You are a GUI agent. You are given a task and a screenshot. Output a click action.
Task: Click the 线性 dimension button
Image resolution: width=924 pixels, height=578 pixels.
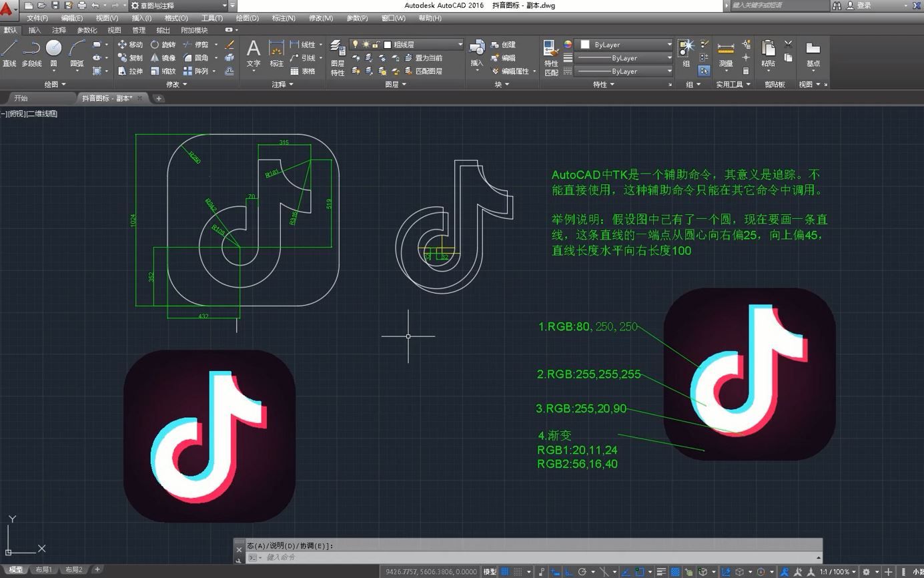point(303,45)
